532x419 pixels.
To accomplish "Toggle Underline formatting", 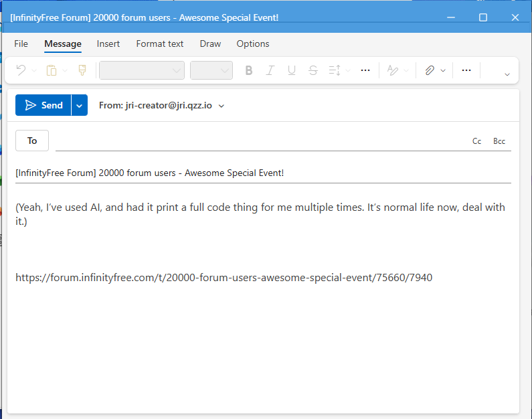I will point(292,70).
